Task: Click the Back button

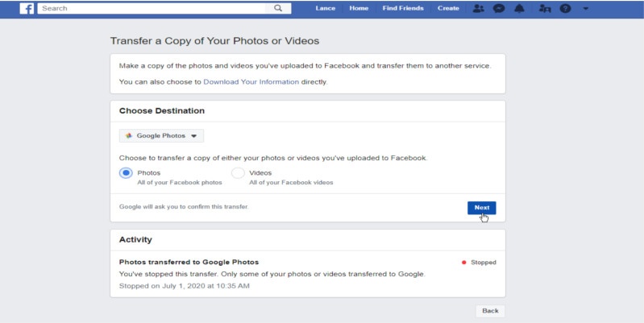Action: 490,311
